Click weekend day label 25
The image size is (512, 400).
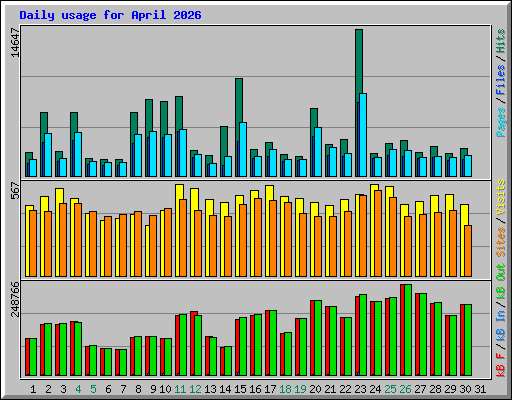click(390, 389)
